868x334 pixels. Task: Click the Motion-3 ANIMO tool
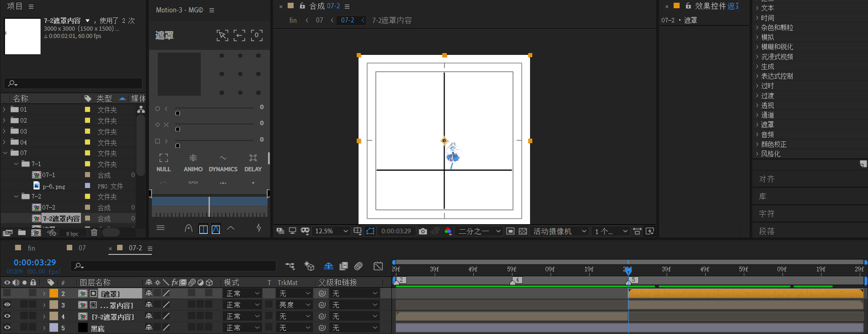[x=193, y=163]
